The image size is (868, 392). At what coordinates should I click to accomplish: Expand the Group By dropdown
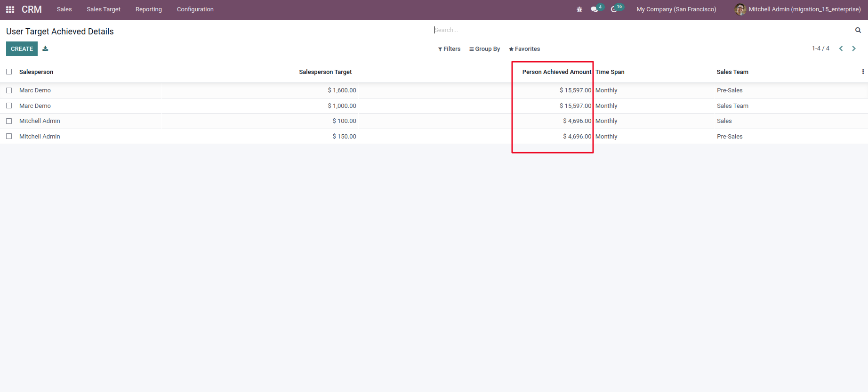pyautogui.click(x=484, y=49)
